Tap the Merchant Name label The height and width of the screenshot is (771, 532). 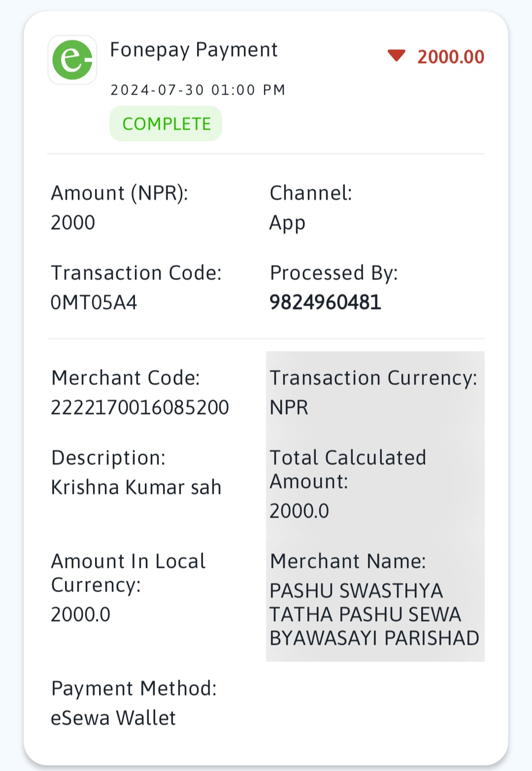[x=348, y=561]
